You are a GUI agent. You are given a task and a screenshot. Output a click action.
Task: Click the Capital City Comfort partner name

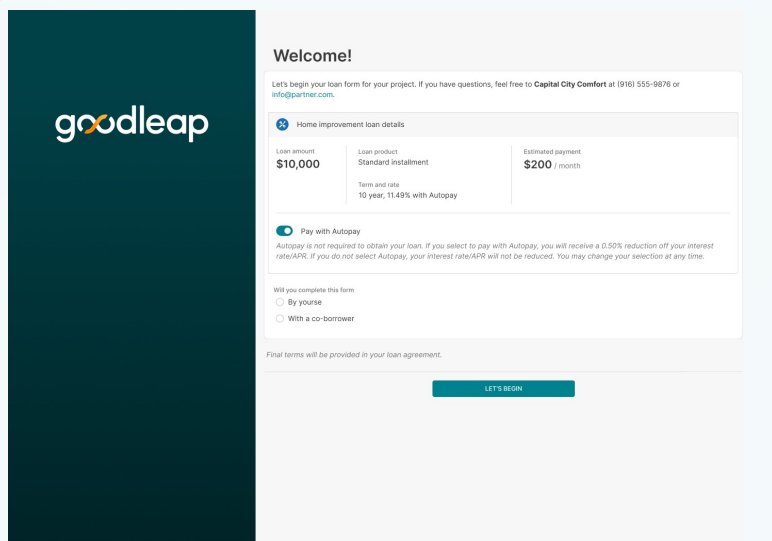[x=570, y=84]
